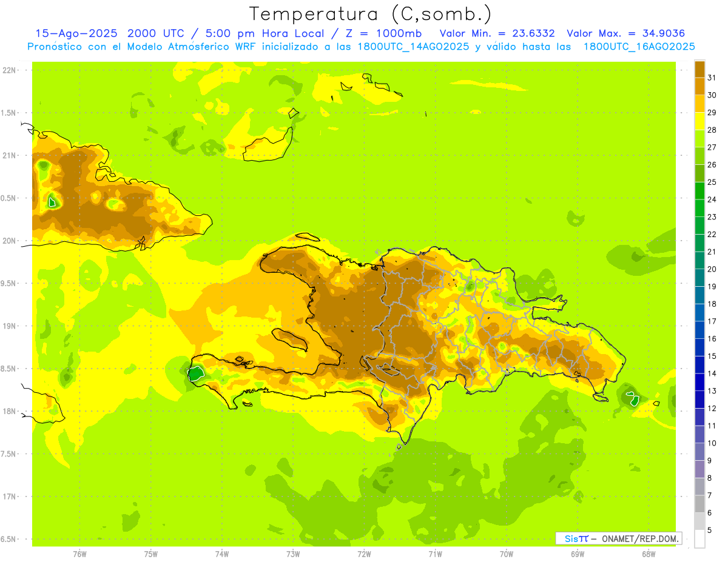728x562 pixels.
Task: Click the teal legend swatch between 19 and 20
Action: [699, 278]
